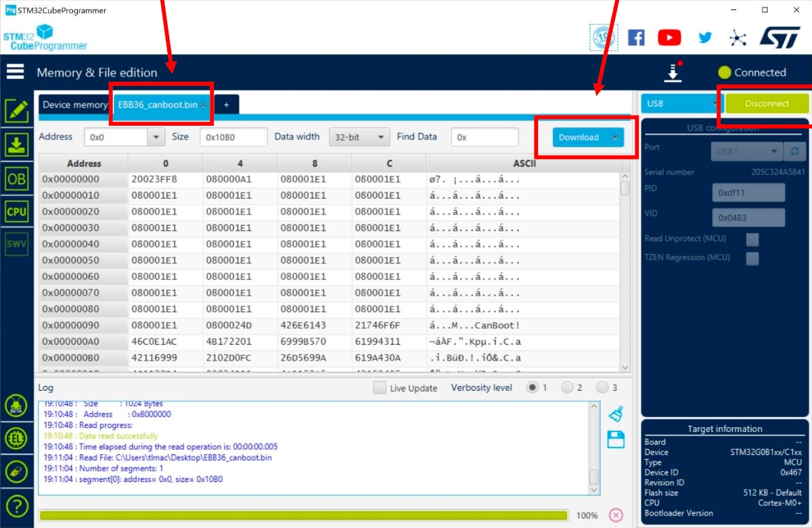
Task: Click the ST logo icon
Action: point(780,37)
